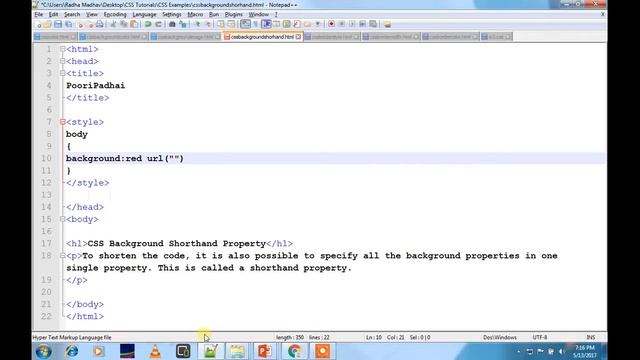This screenshot has height=360, width=640.
Task: Collapse the <title> fold on line 3
Action: click(x=62, y=73)
